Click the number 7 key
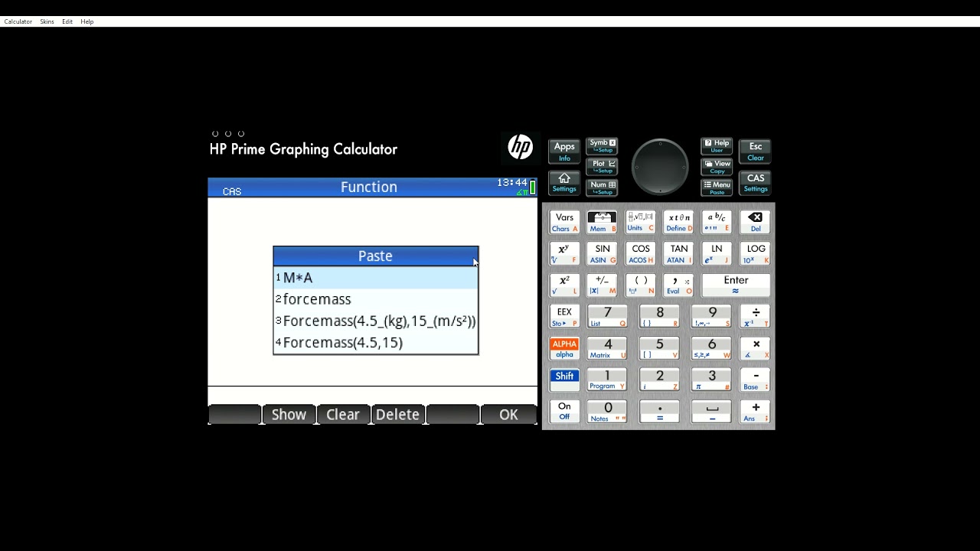Image resolution: width=980 pixels, height=551 pixels. click(x=607, y=316)
